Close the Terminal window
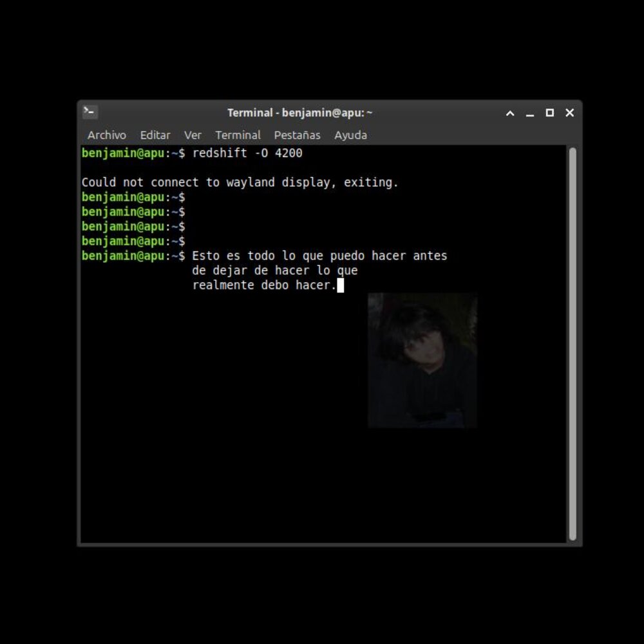This screenshot has width=644, height=644. tap(569, 113)
